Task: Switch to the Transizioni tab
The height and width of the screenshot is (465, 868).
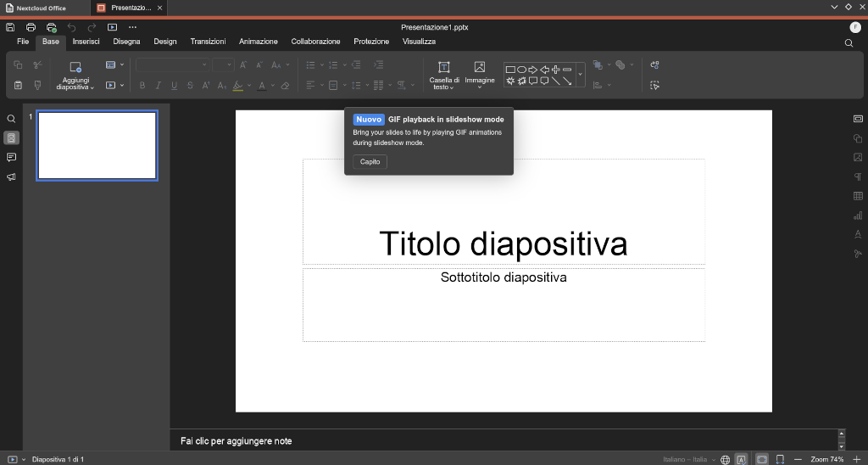Action: 209,42
